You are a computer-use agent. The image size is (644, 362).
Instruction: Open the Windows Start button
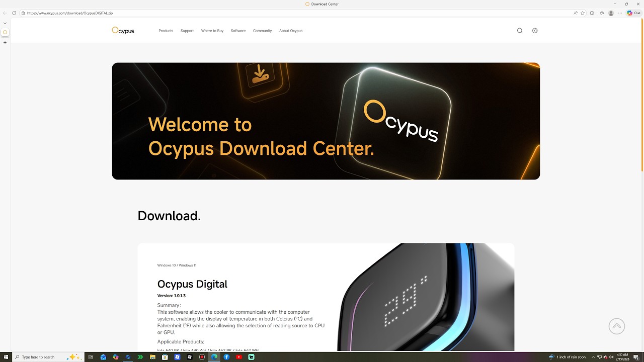6,357
